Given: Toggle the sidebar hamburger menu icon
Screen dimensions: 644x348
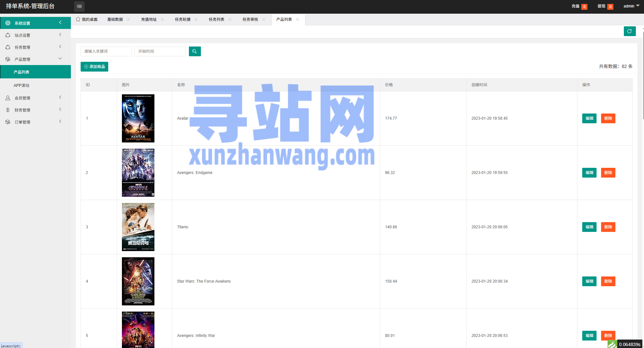Looking at the screenshot, I should [79, 7].
